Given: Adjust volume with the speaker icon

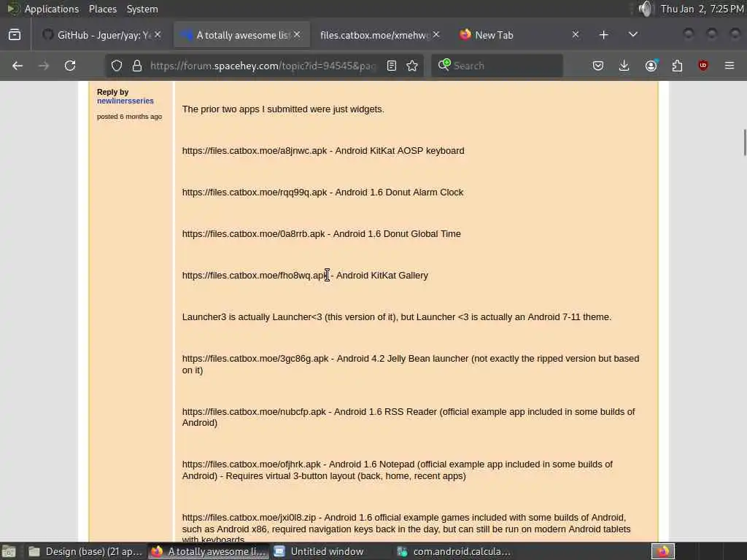Looking at the screenshot, I should 646,9.
